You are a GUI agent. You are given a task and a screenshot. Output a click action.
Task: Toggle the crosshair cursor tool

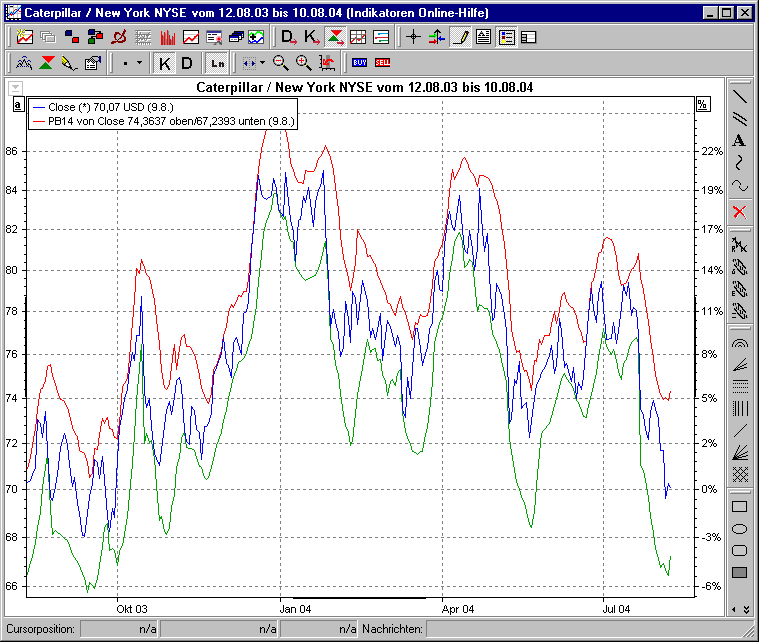click(x=414, y=38)
